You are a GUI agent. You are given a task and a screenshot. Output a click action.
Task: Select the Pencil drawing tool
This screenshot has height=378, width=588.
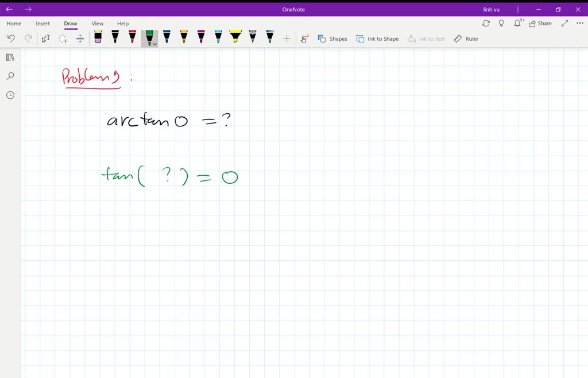[x=253, y=38]
